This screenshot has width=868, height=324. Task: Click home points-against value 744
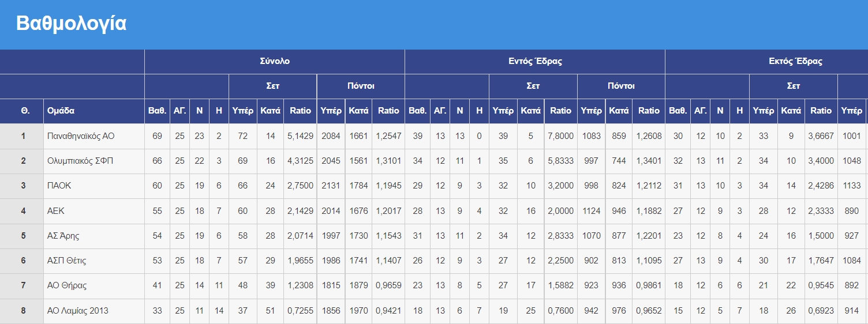click(x=619, y=161)
